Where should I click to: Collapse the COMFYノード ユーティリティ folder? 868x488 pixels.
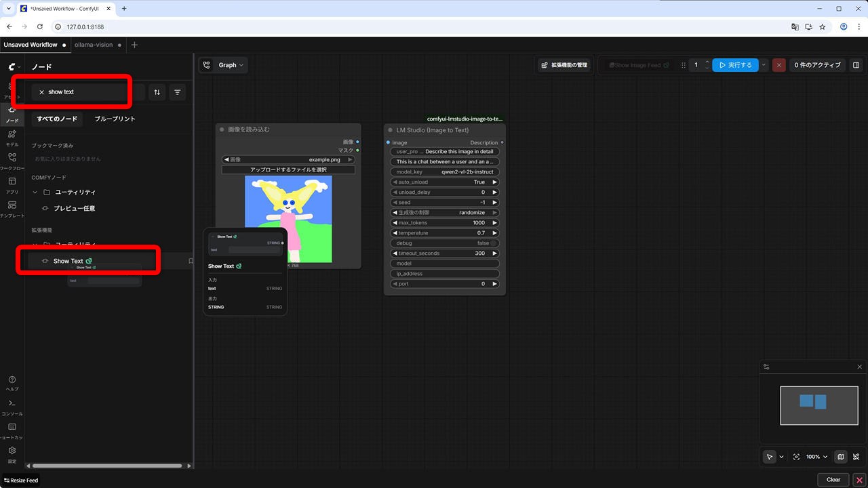tap(35, 192)
